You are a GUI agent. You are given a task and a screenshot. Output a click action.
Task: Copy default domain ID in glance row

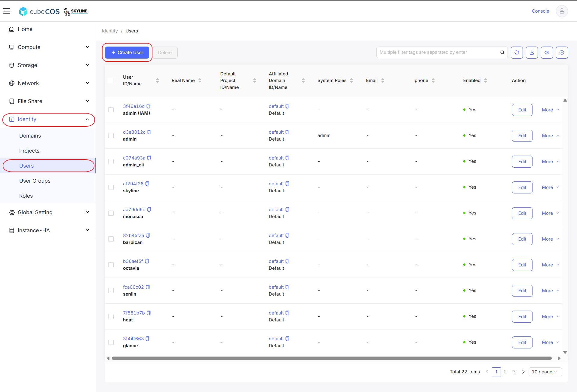click(x=287, y=339)
